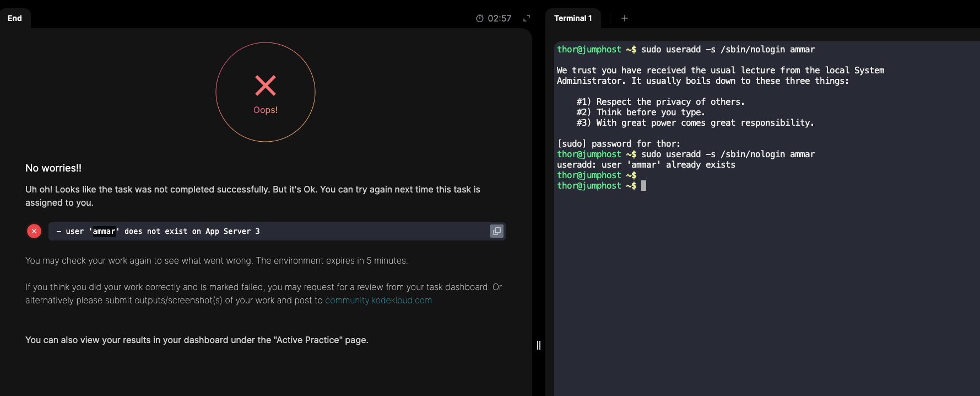Copy the error message with copy icon

(x=496, y=231)
